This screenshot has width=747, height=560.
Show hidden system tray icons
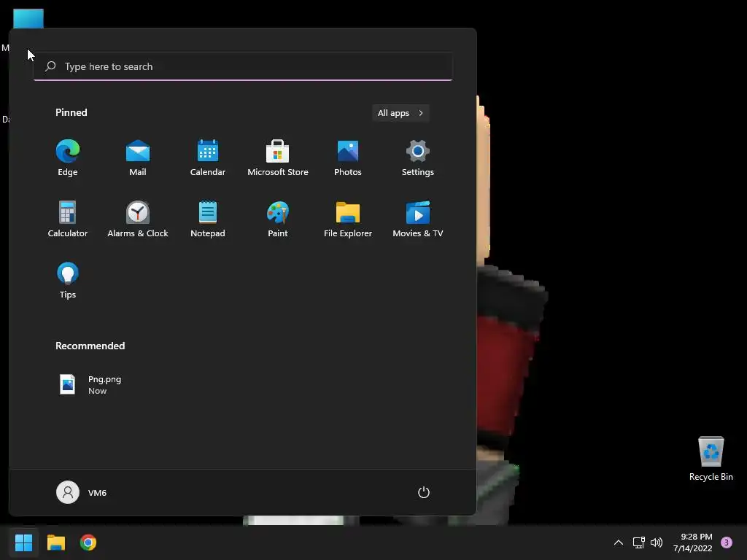coord(619,542)
